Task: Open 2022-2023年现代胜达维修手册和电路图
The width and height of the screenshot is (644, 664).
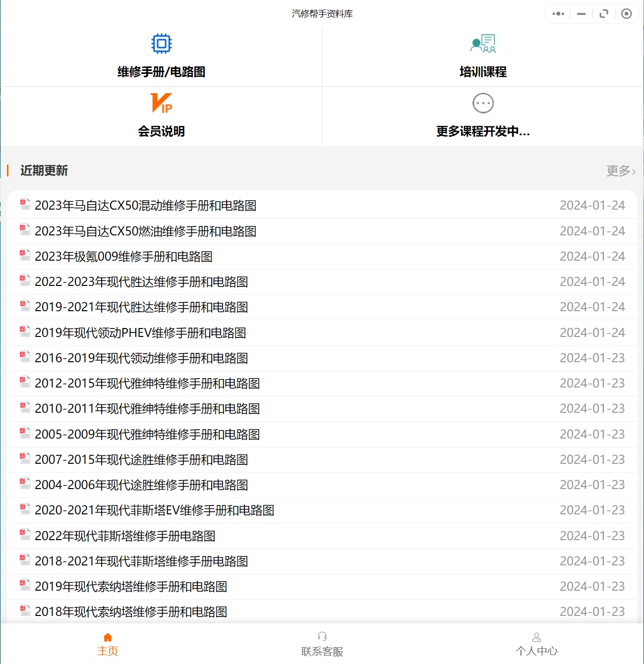Action: [x=142, y=281]
